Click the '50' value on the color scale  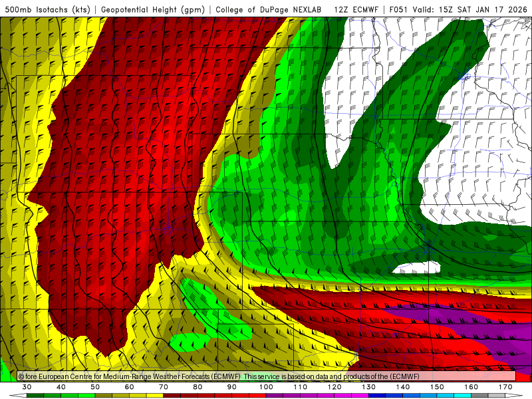[x=95, y=387]
